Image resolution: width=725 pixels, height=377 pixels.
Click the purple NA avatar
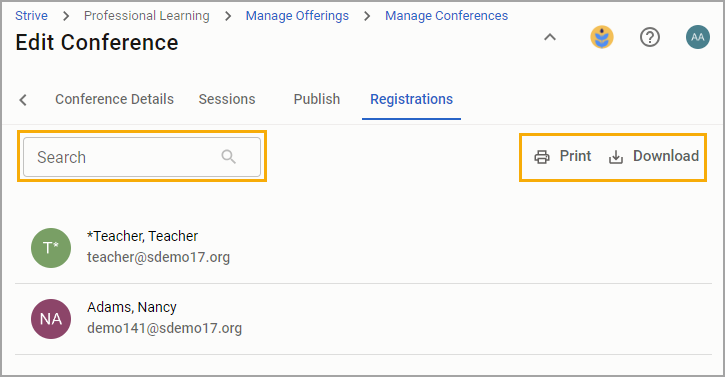[x=51, y=319]
